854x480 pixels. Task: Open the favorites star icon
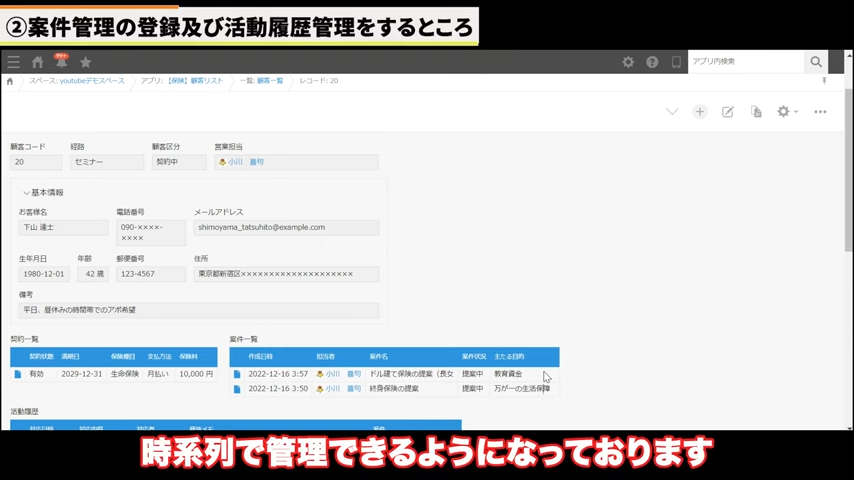point(86,62)
